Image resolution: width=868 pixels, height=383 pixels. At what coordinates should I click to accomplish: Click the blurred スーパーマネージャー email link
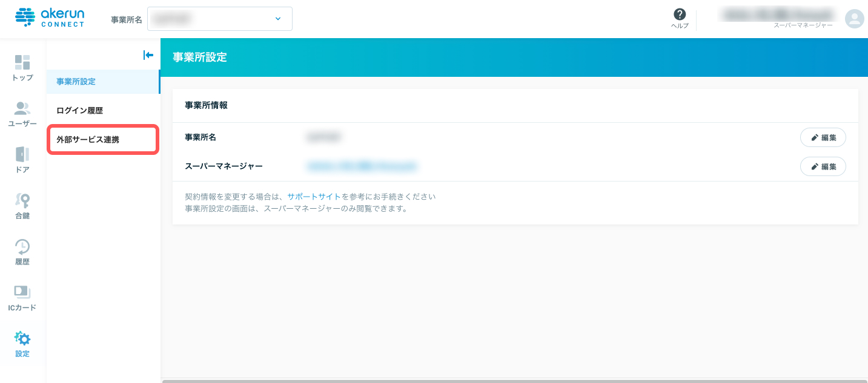pyautogui.click(x=362, y=166)
